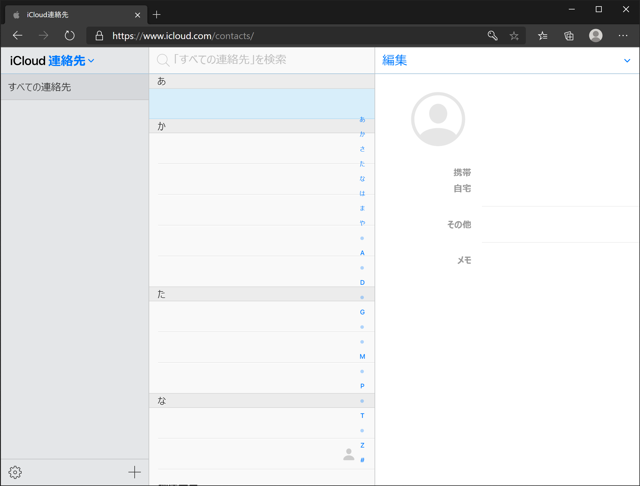Jump to は in the index bar
The width and height of the screenshot is (640, 486).
tap(362, 193)
